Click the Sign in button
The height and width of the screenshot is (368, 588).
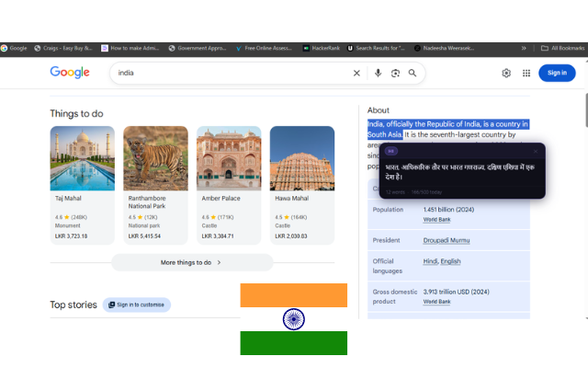[557, 73]
